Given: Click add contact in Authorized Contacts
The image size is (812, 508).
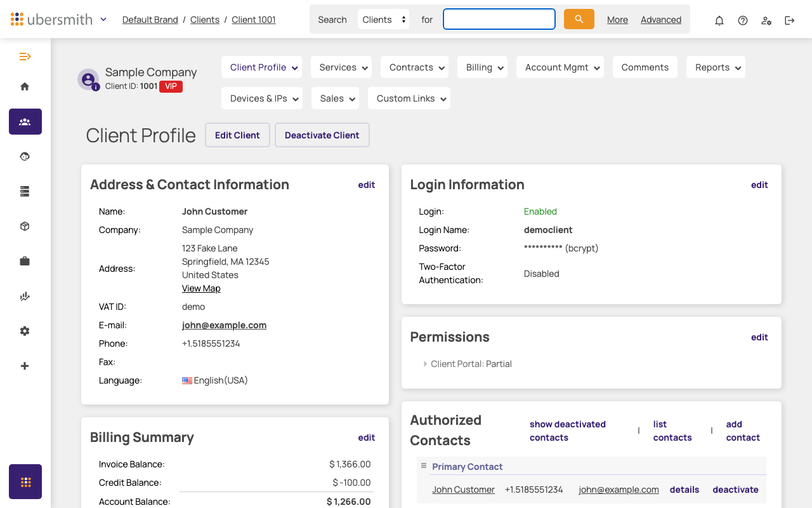Looking at the screenshot, I should [743, 431].
